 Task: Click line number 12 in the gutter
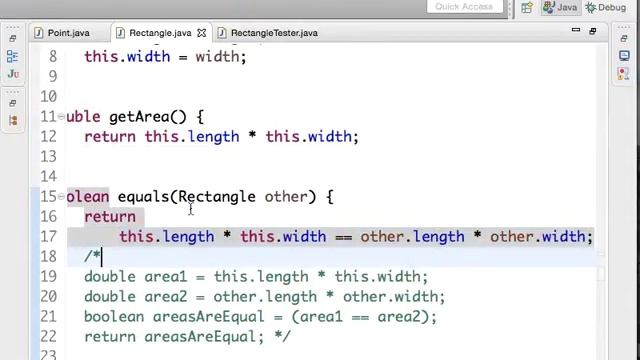49,136
